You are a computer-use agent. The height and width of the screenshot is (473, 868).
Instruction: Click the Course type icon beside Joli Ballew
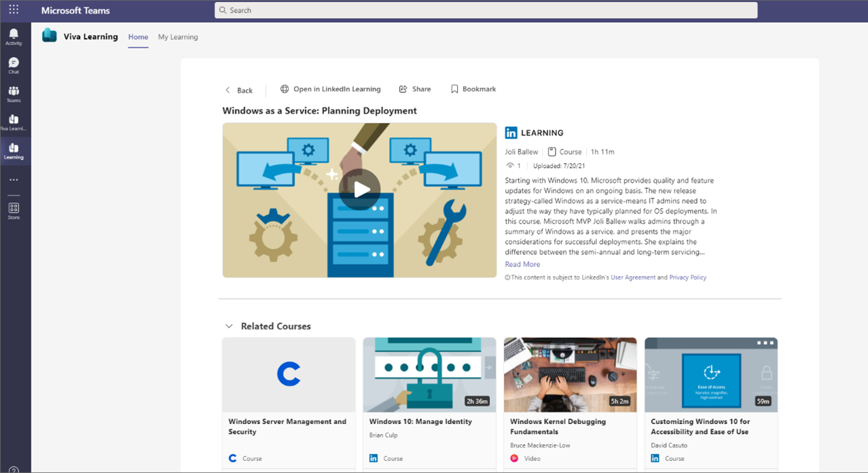tap(551, 152)
